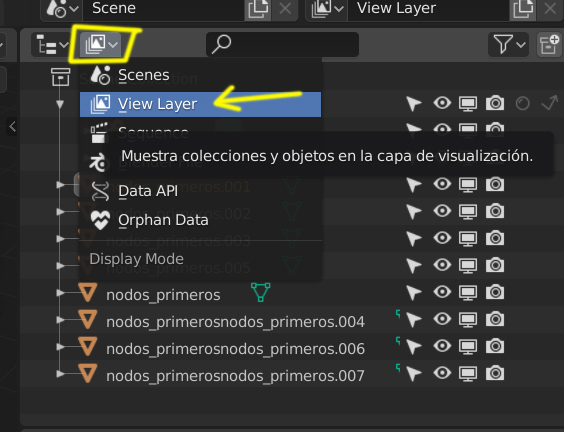Toggle selectable arrow for nodos_primerosnodos_primeros.006
This screenshot has width=564, height=432.
(414, 347)
